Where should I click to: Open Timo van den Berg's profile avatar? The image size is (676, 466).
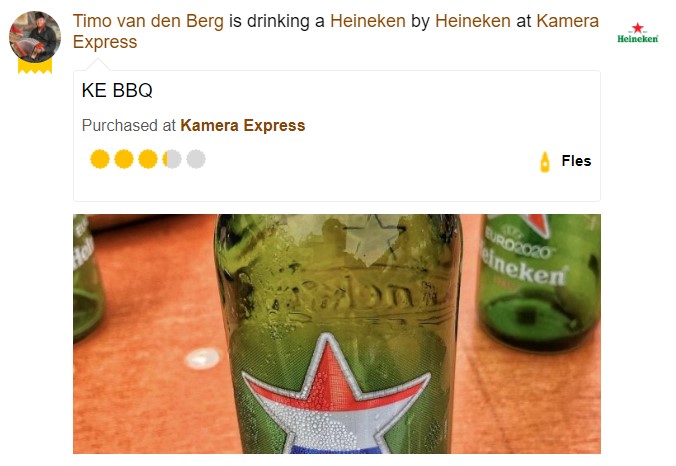click(x=35, y=37)
